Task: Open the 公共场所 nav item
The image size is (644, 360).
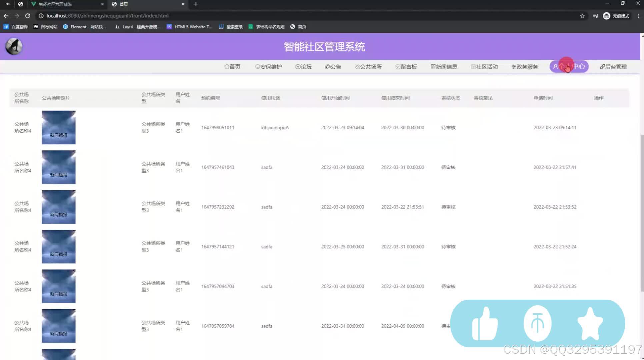Action: pos(368,67)
